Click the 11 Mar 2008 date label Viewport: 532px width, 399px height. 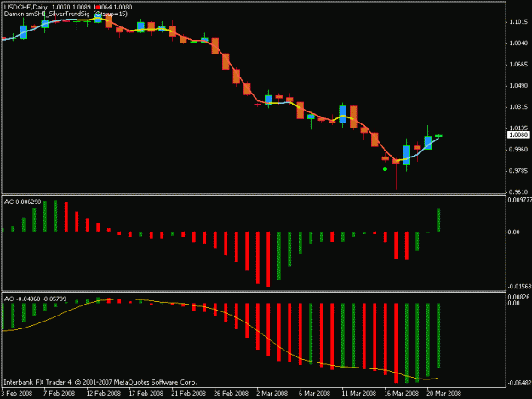point(358,394)
